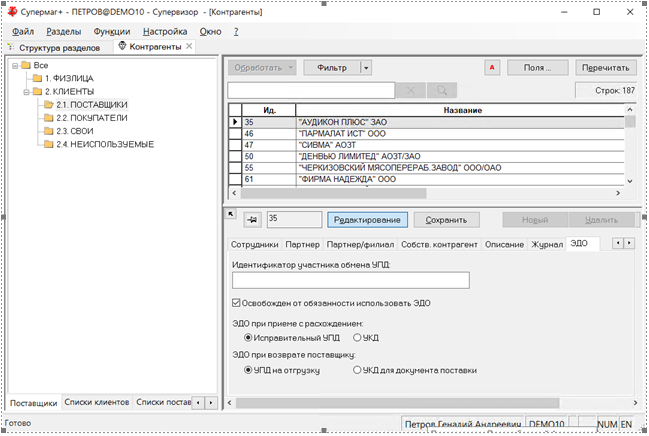Open the Фильтр dropdown arrow
Screen dimensions: 649x436
(x=366, y=68)
